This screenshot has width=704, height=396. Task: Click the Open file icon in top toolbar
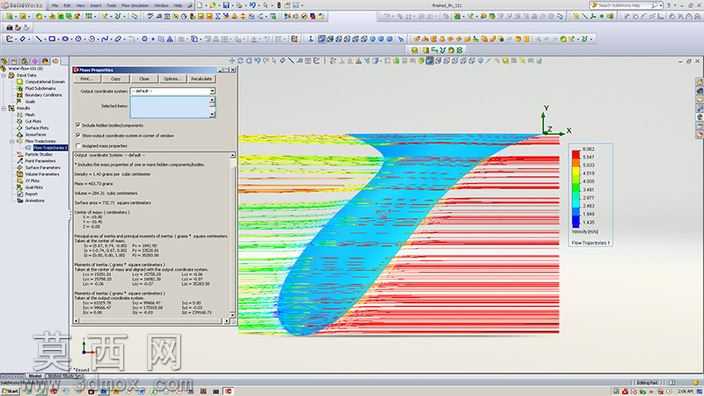point(213,5)
